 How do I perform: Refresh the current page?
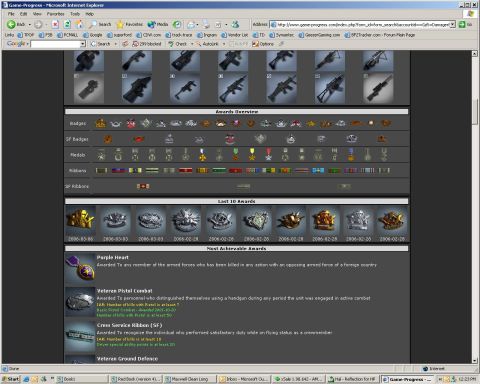[67, 24]
